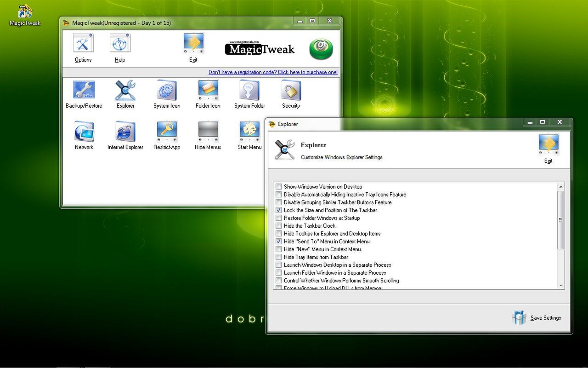Check Disable Grouping Similar Taskbar Buttons
The width and height of the screenshot is (588, 368).
point(278,202)
